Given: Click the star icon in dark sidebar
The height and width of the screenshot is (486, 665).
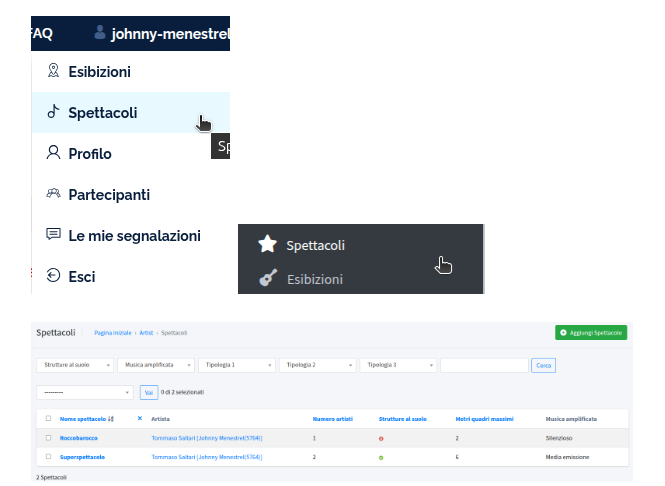Looking at the screenshot, I should pyautogui.click(x=267, y=244).
